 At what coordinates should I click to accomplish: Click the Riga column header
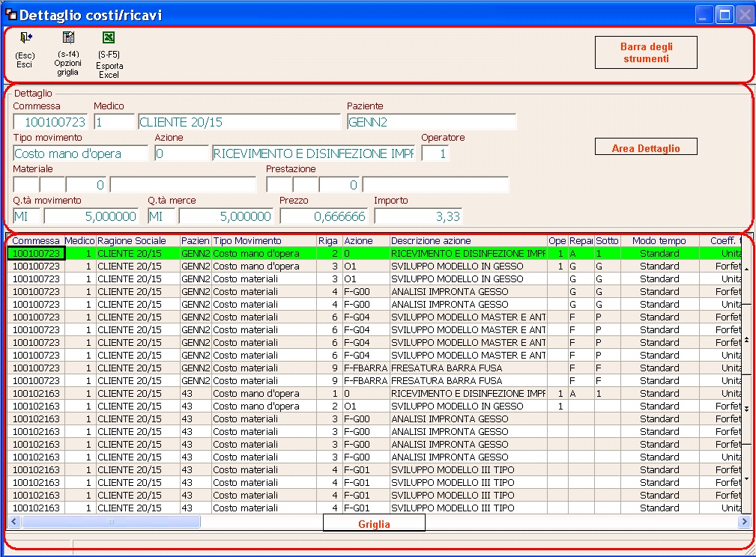coord(330,240)
